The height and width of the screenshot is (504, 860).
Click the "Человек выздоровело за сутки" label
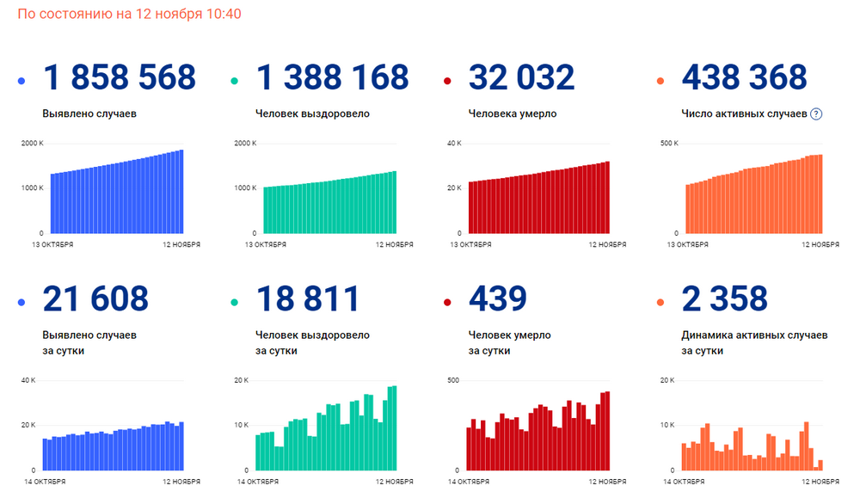[x=312, y=342]
